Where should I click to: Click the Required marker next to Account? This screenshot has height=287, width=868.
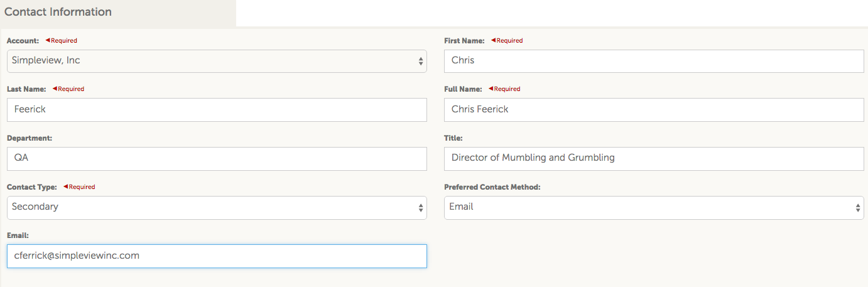click(61, 41)
